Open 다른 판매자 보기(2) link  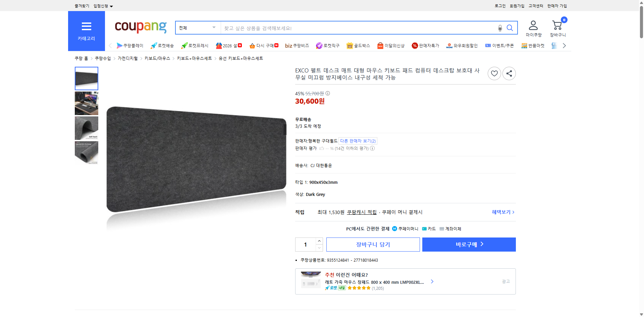(x=358, y=141)
